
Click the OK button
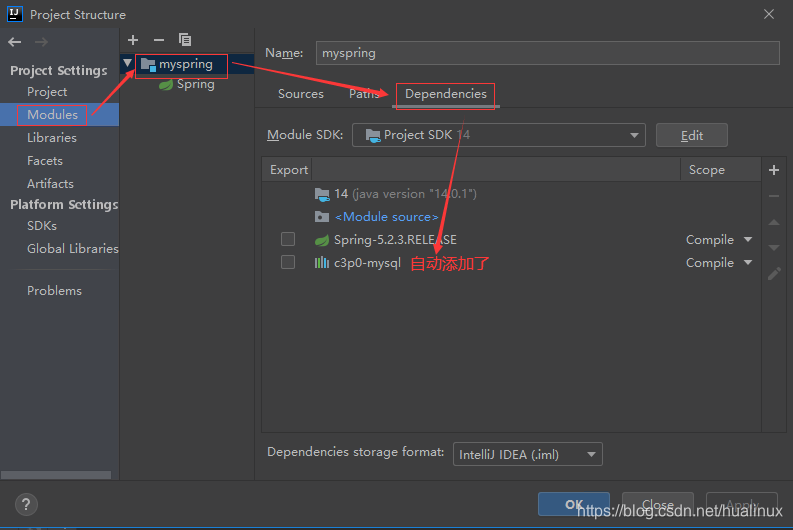pos(574,504)
